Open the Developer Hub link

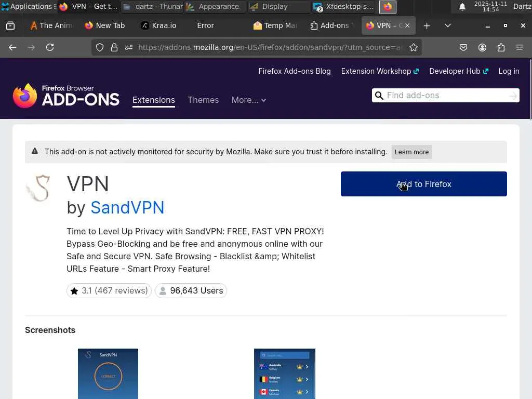(459, 71)
